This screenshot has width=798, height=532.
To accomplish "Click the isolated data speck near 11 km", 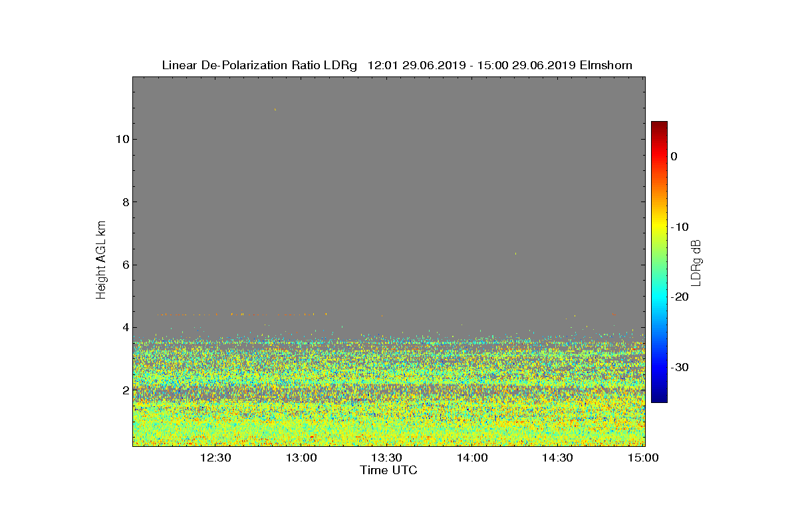I will 275,109.
